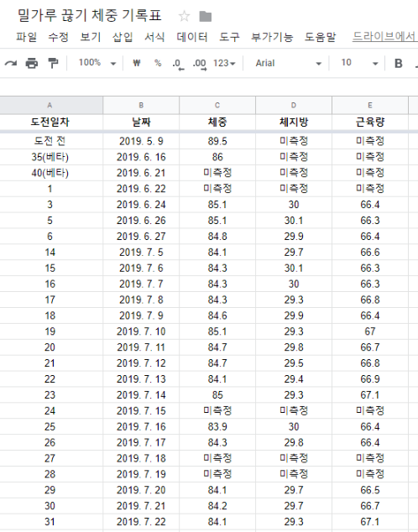
Task: Select the day cell 27
Action: 50,459
